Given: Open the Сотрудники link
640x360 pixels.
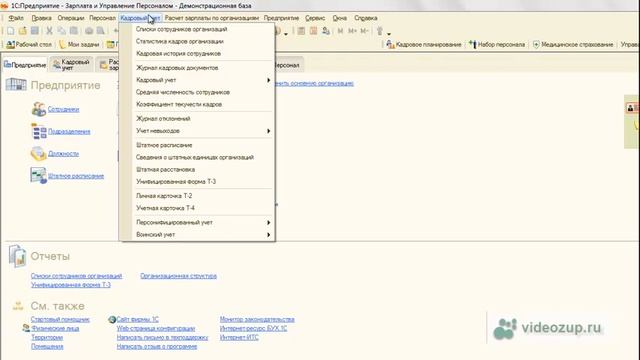Looking at the screenshot, I should pos(63,109).
